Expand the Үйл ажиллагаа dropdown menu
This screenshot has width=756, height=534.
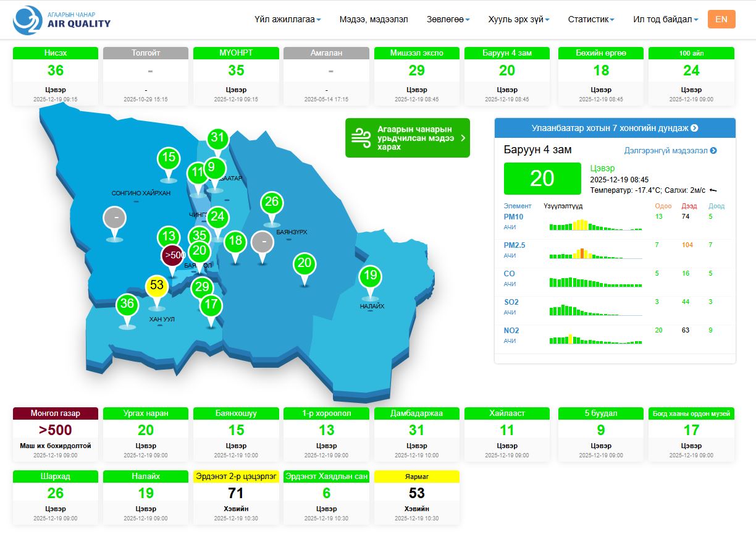click(x=287, y=19)
